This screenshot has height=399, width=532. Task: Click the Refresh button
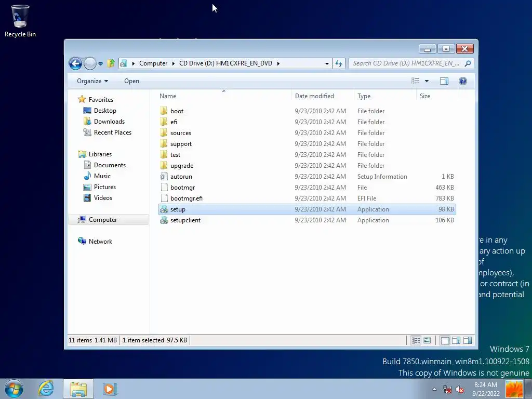tap(339, 63)
